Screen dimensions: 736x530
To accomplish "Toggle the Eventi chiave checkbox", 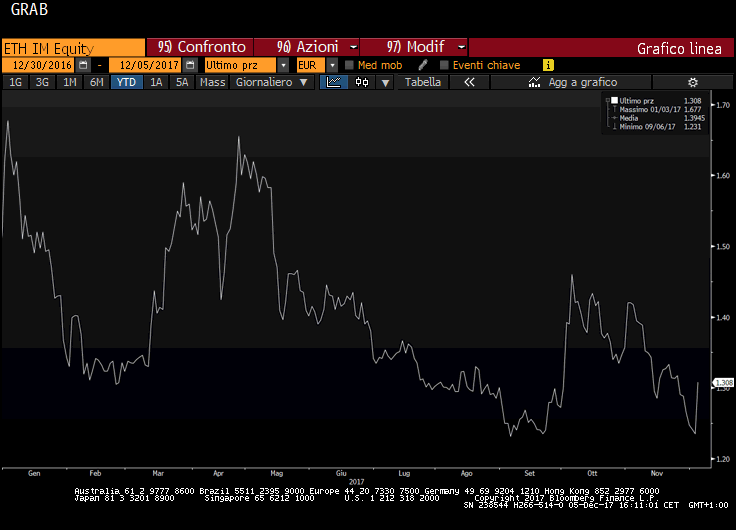I will click(444, 65).
